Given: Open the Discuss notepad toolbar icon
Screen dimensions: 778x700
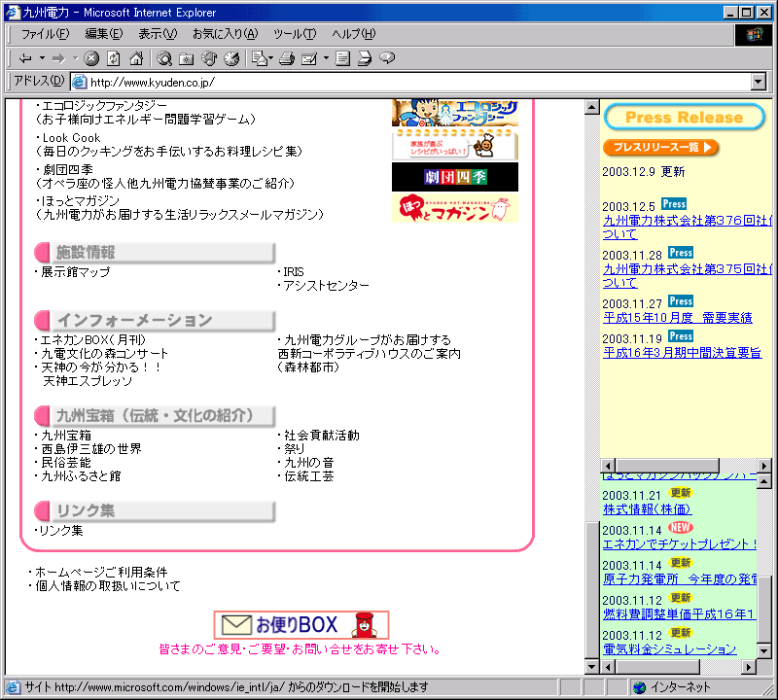Looking at the screenshot, I should [x=342, y=58].
